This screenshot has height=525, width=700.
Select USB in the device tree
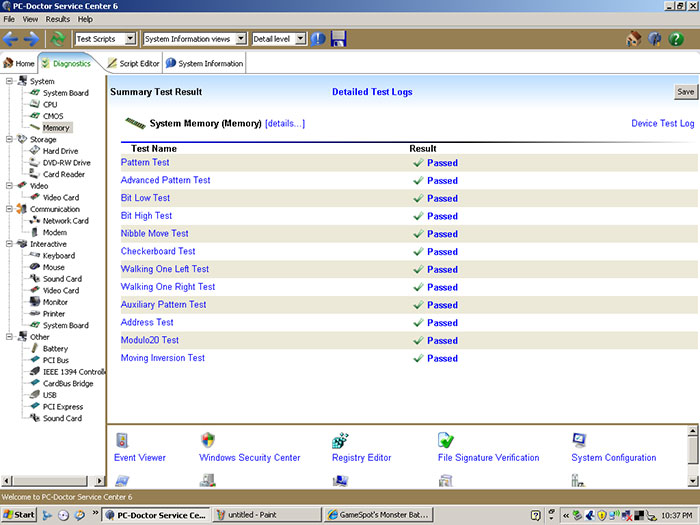tap(50, 395)
